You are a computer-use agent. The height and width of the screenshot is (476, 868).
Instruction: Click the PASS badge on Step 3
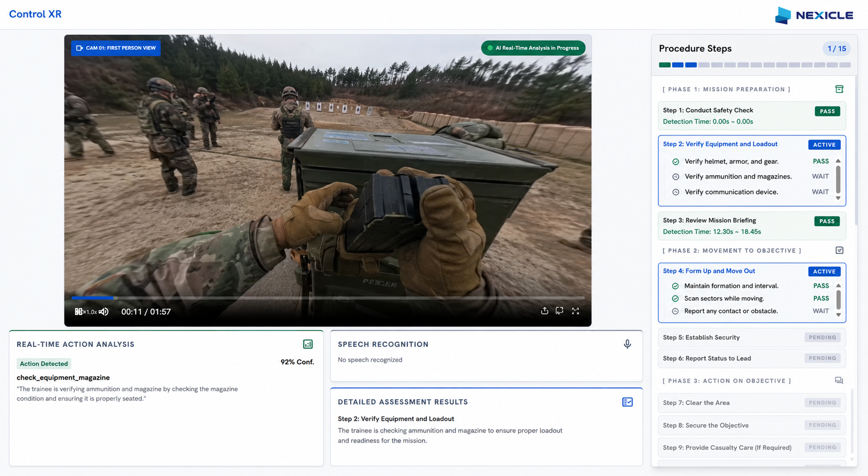pos(827,221)
